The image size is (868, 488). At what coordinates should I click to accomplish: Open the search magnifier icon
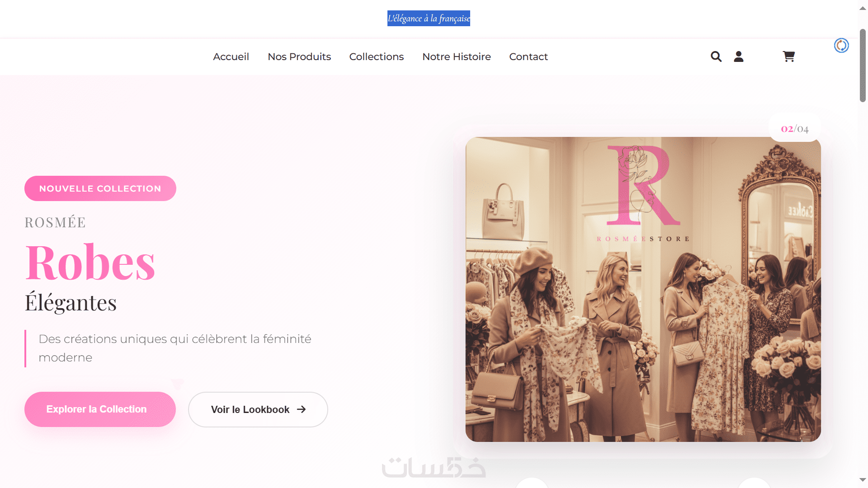click(x=716, y=56)
